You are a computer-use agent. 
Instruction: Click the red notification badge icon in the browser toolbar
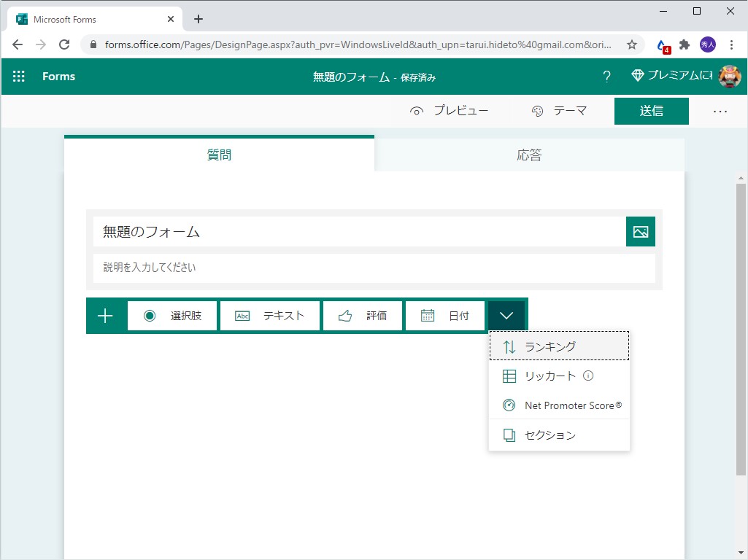click(x=663, y=44)
